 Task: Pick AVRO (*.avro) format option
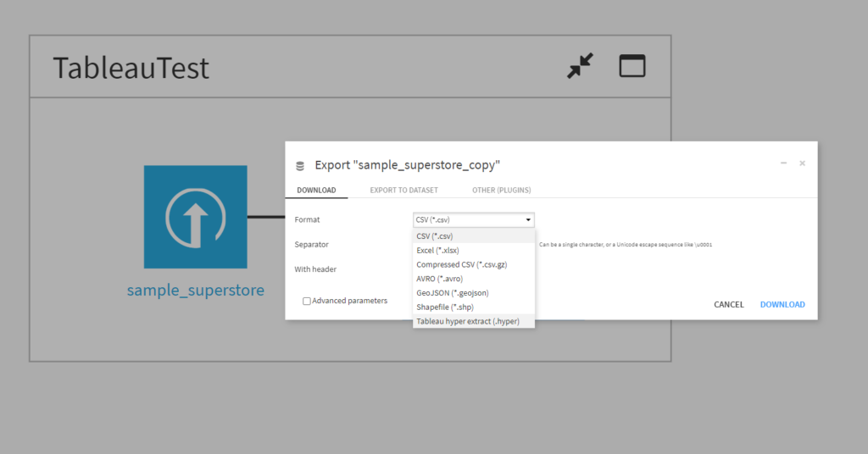[x=473, y=279]
